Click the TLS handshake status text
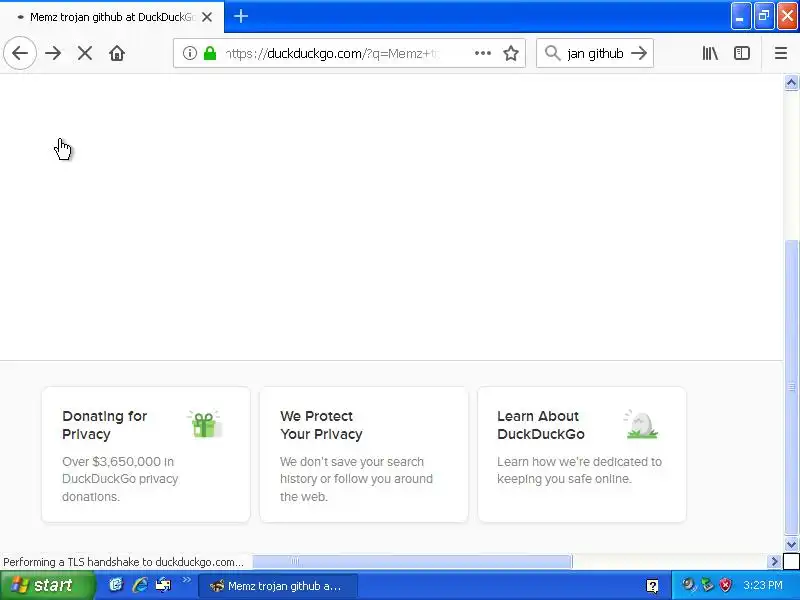The image size is (800, 600). [x=123, y=562]
